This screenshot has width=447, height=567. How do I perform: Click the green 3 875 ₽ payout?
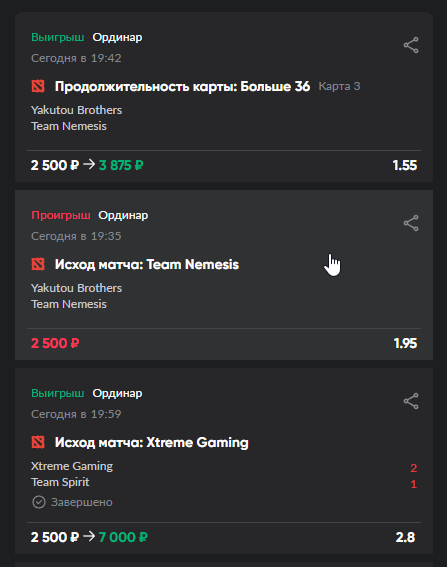coord(121,165)
